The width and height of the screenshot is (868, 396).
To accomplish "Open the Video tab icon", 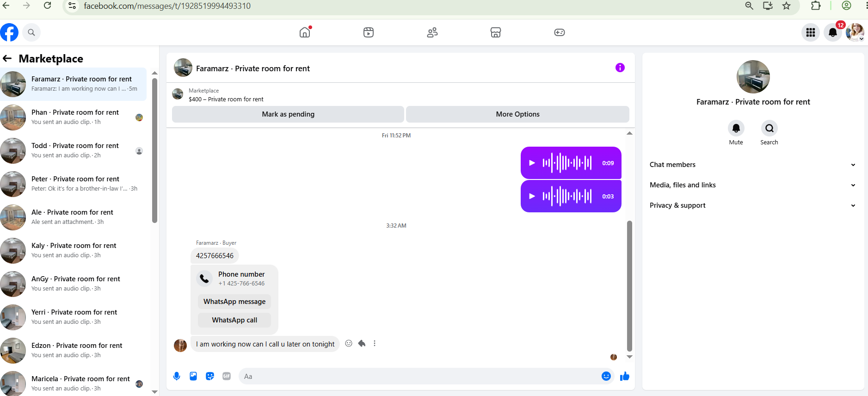I will 369,32.
